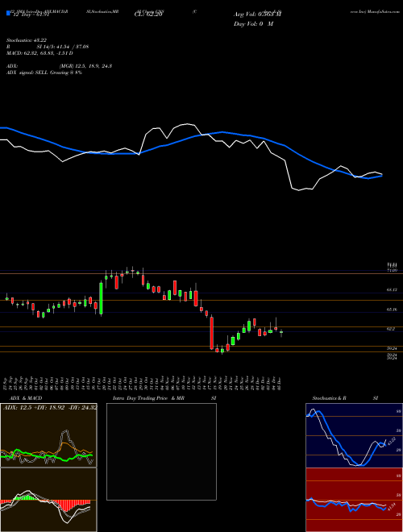Click the 'Stochastics & R' panel title
Screen dimensions: 403x532
[329, 398]
